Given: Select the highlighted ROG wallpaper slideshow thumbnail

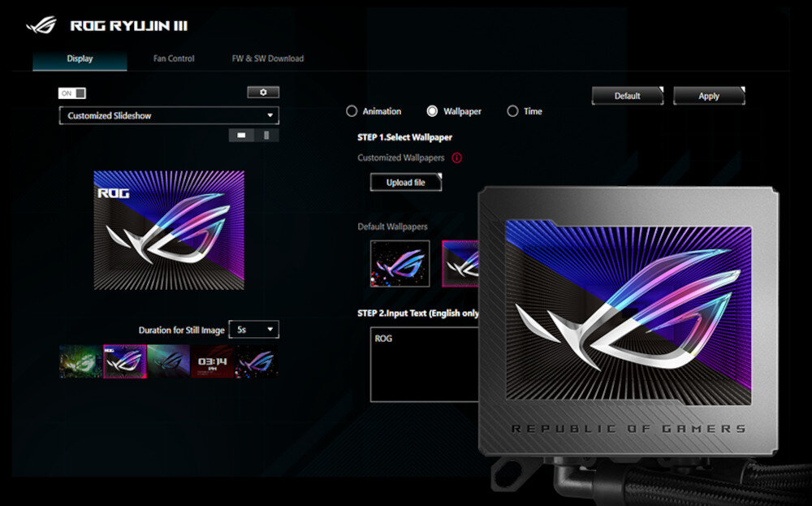Looking at the screenshot, I should 125,361.
